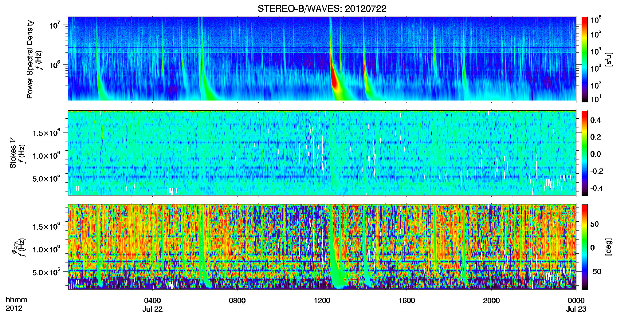Click the 10^1 label on sfu color bar
The height and width of the screenshot is (332, 644).
tap(596, 99)
